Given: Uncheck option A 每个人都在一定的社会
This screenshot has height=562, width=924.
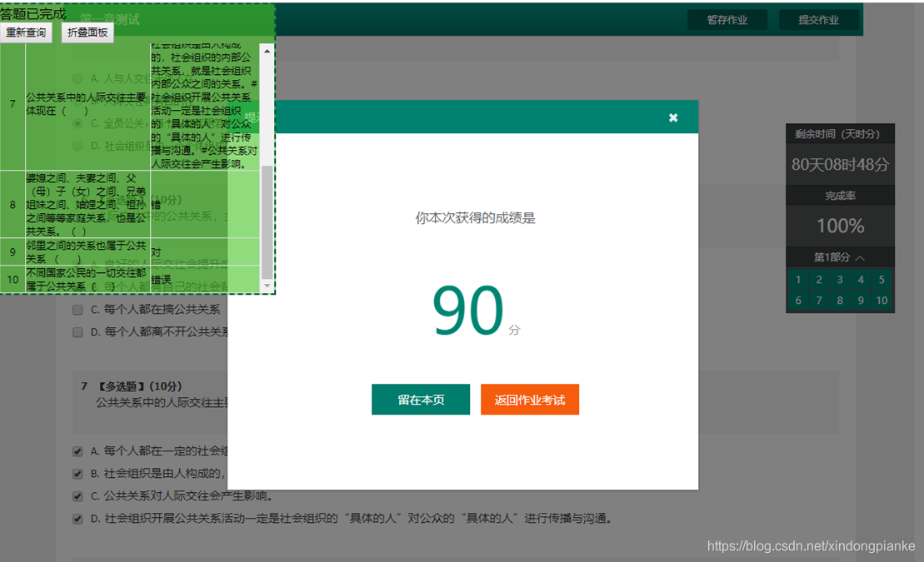Looking at the screenshot, I should [x=77, y=451].
